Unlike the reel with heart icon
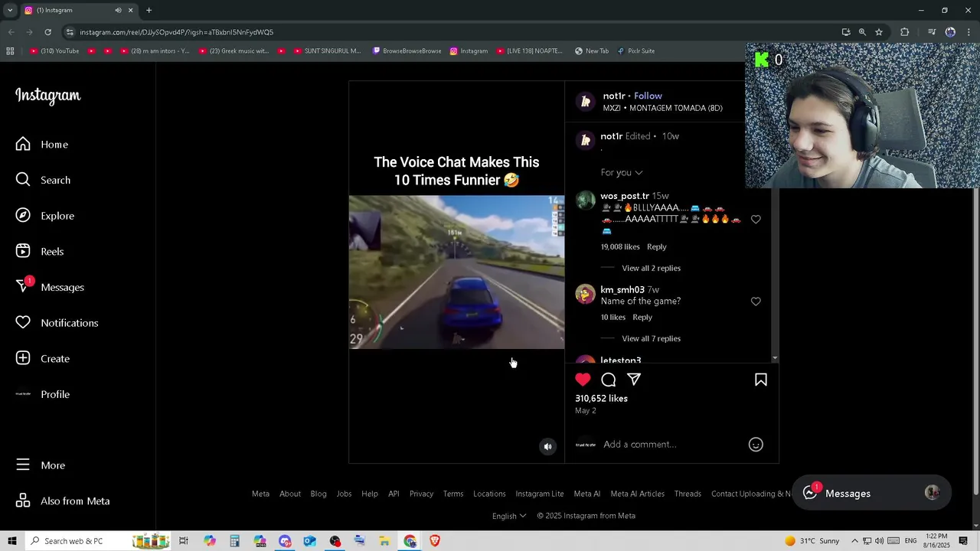 pyautogui.click(x=583, y=380)
